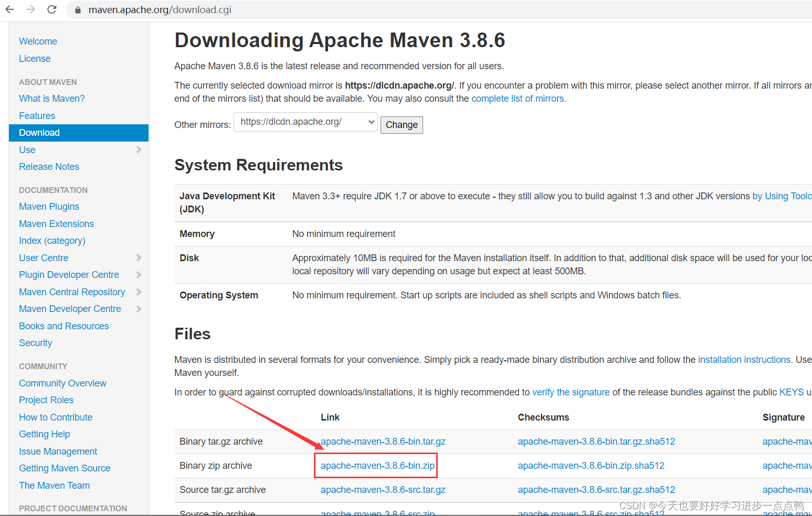812x516 pixels.
Task: Open the Features sidebar link
Action: tap(37, 116)
